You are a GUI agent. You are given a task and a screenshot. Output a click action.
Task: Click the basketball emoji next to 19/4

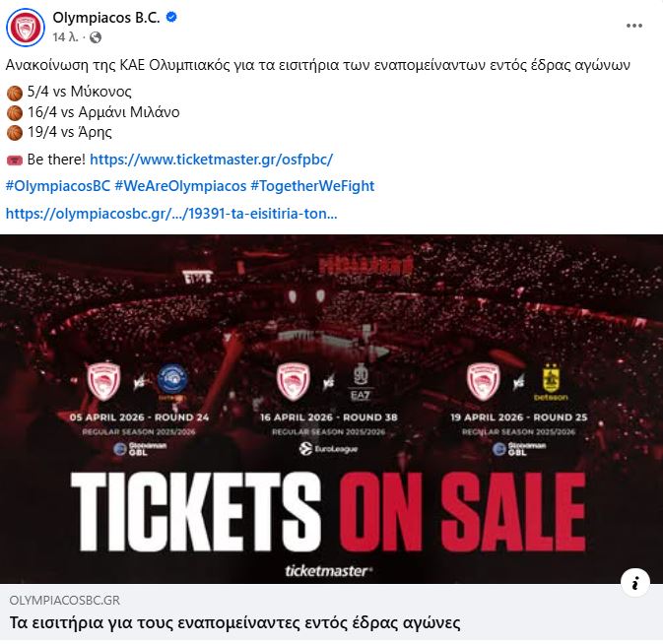[x=15, y=133]
